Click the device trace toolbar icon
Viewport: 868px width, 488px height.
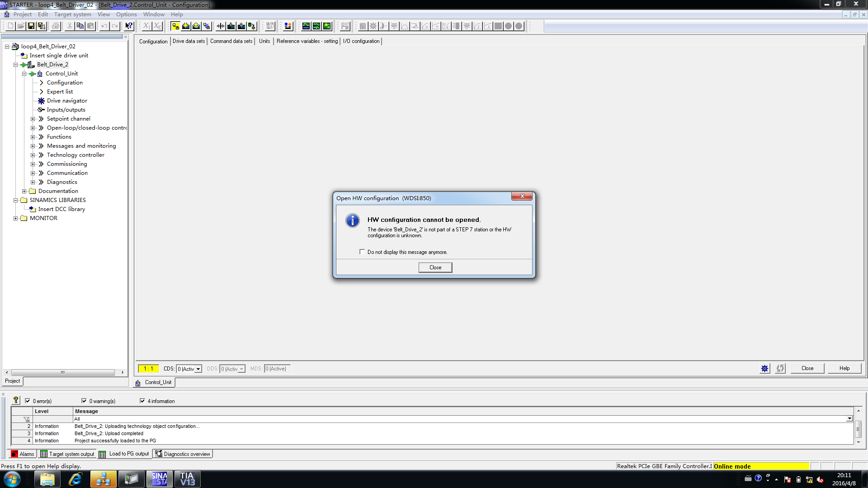coord(306,26)
